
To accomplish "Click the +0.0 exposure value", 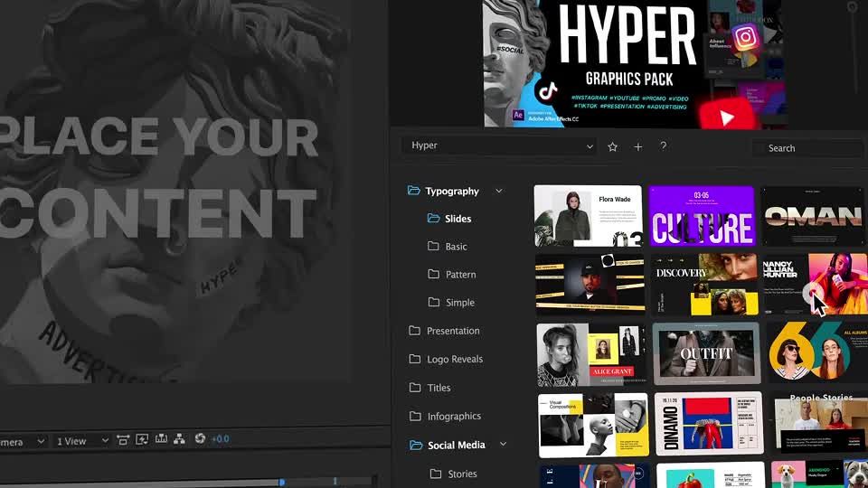I will [x=221, y=439].
